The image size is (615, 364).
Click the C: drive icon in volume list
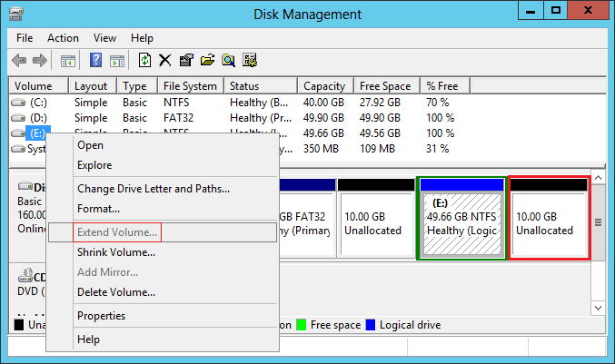click(19, 103)
